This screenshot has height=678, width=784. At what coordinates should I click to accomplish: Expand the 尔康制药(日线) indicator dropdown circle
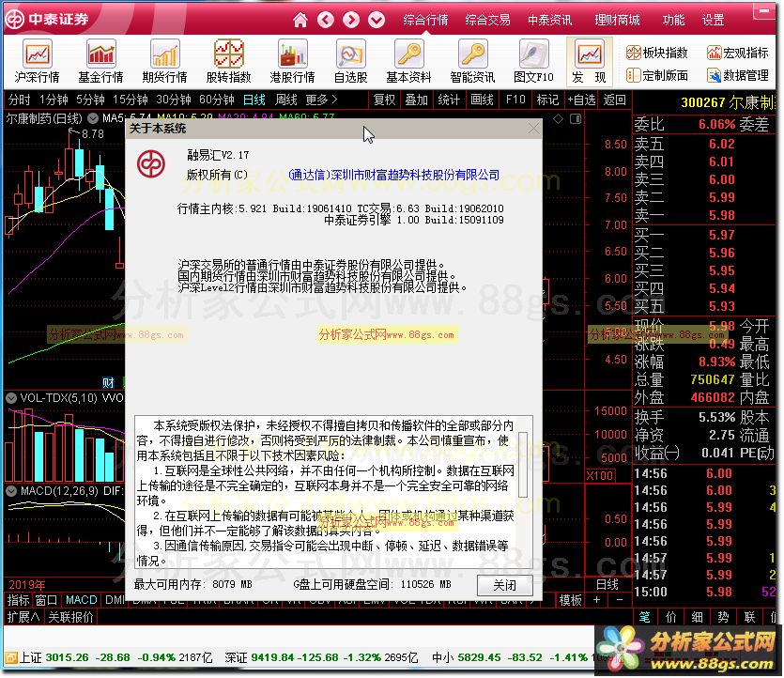click(x=93, y=118)
